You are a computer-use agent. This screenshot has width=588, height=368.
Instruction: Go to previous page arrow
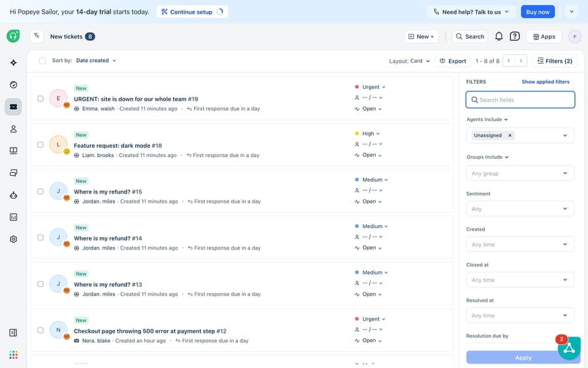click(x=509, y=61)
